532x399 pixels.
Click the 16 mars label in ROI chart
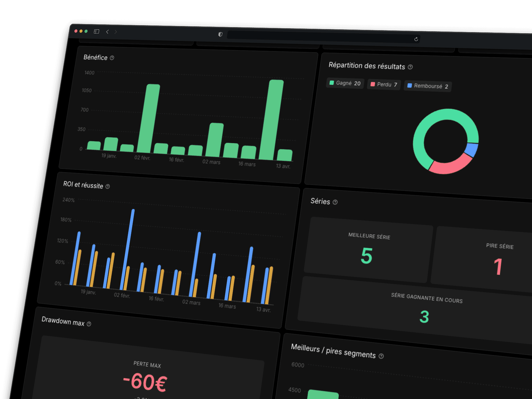(x=227, y=306)
